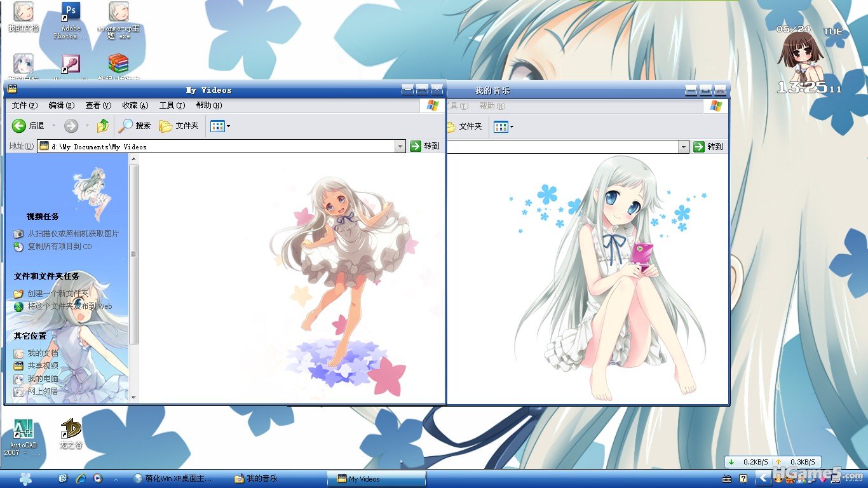
Task: Collapse the 其它位置 section header
Action: pyautogui.click(x=31, y=336)
